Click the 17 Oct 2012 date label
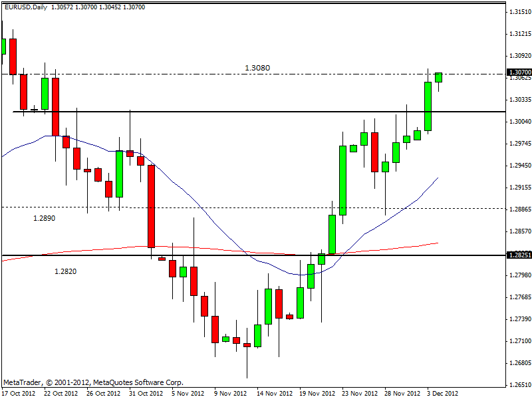The width and height of the screenshot is (532, 399). click(19, 393)
